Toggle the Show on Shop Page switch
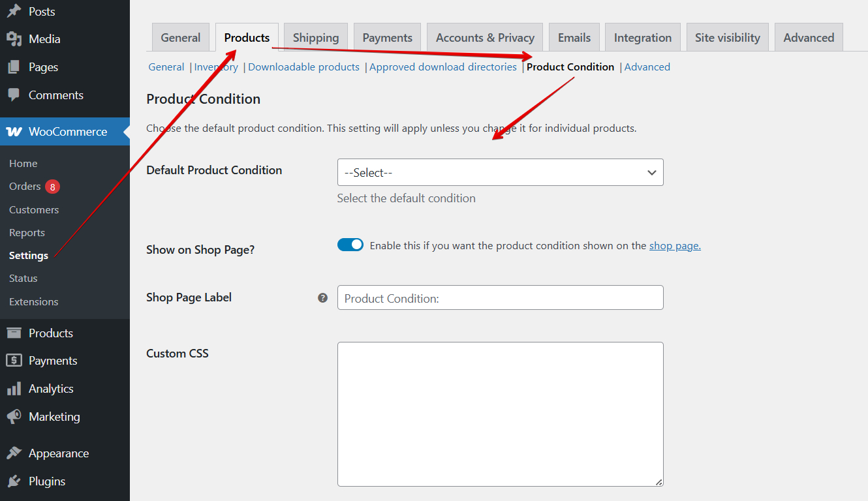The height and width of the screenshot is (501, 868). pyautogui.click(x=350, y=245)
